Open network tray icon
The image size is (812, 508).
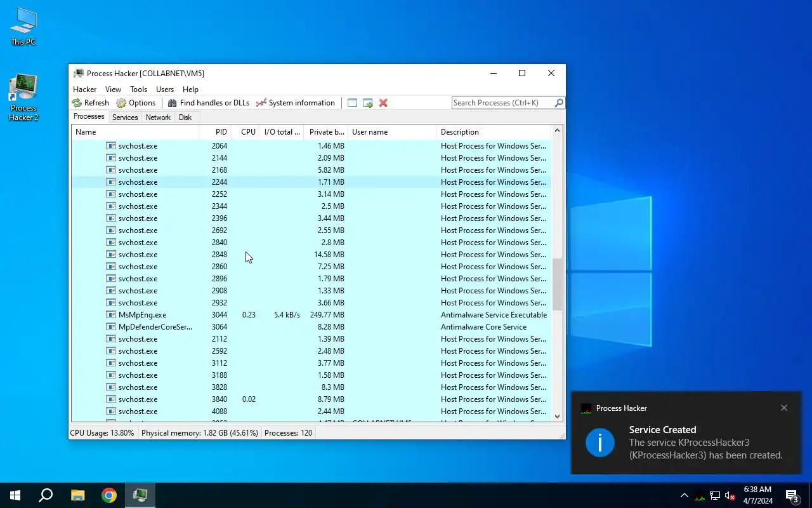[715, 496]
